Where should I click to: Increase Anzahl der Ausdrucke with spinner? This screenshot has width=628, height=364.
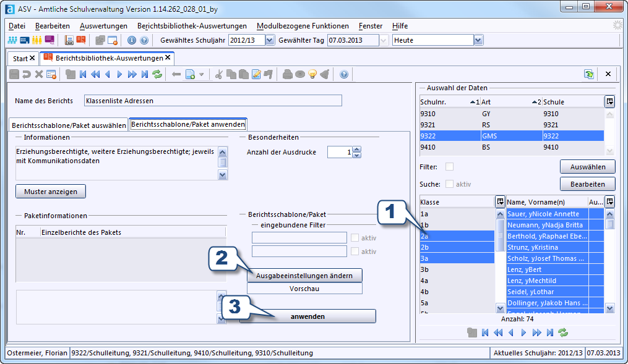[356, 149]
